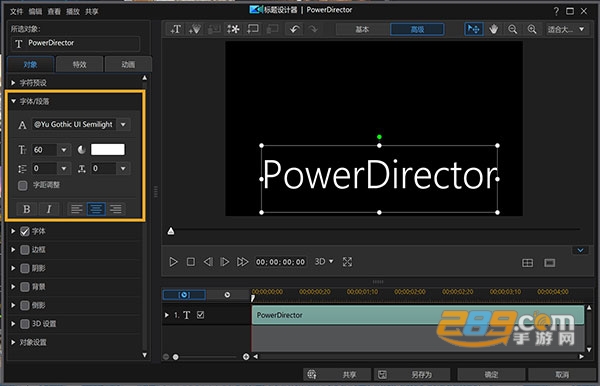
Task: Zoom in the preview canvas
Action: (532, 29)
